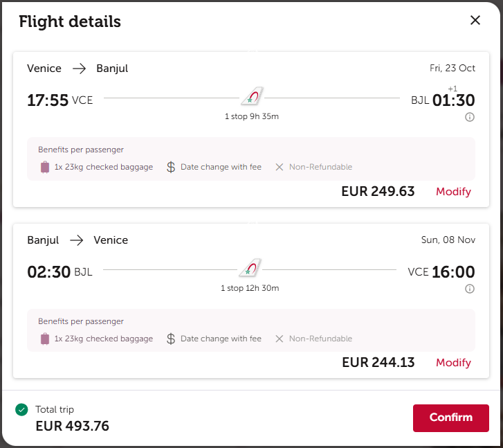The width and height of the screenshot is (503, 448).
Task: Click dollar icon beside return date change
Action: 171,339
